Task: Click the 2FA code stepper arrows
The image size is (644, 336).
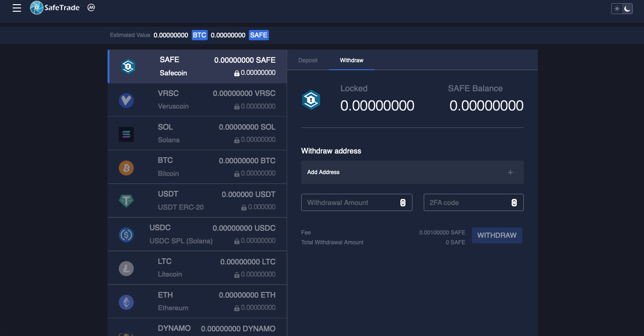Action: coord(514,202)
